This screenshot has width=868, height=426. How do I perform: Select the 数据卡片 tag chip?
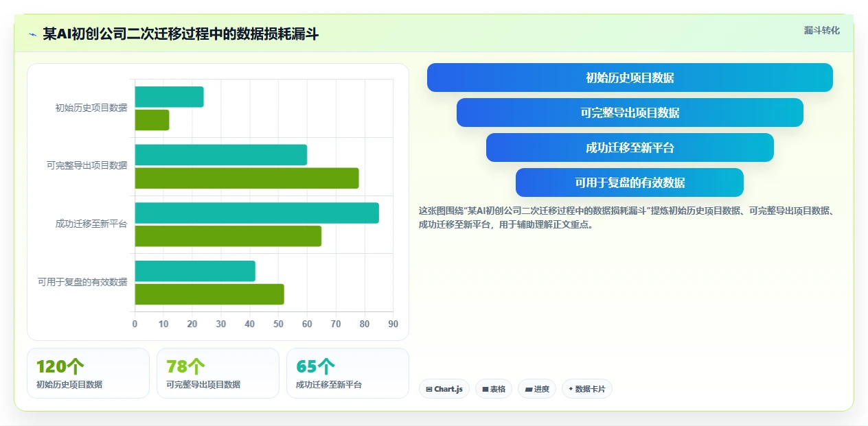[587, 389]
